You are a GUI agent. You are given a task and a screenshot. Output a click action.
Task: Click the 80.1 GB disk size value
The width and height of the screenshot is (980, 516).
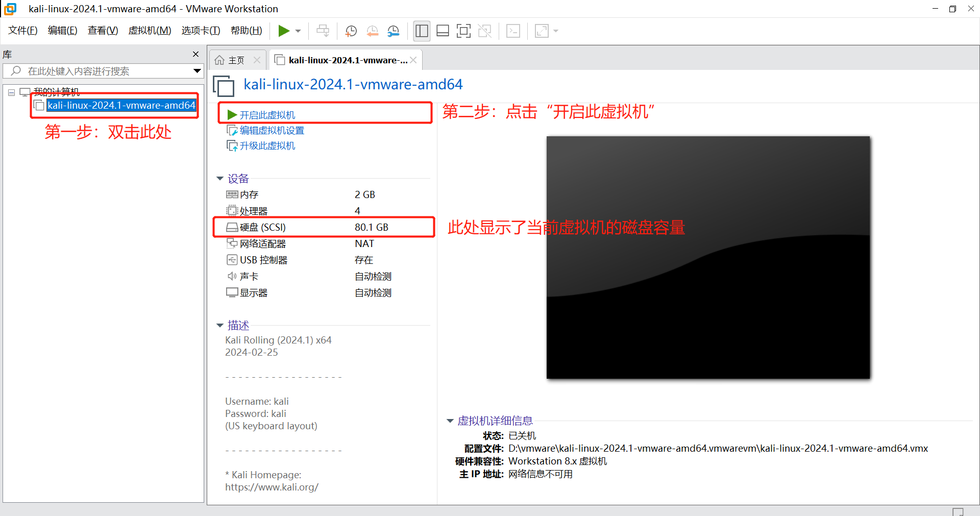tap(372, 227)
